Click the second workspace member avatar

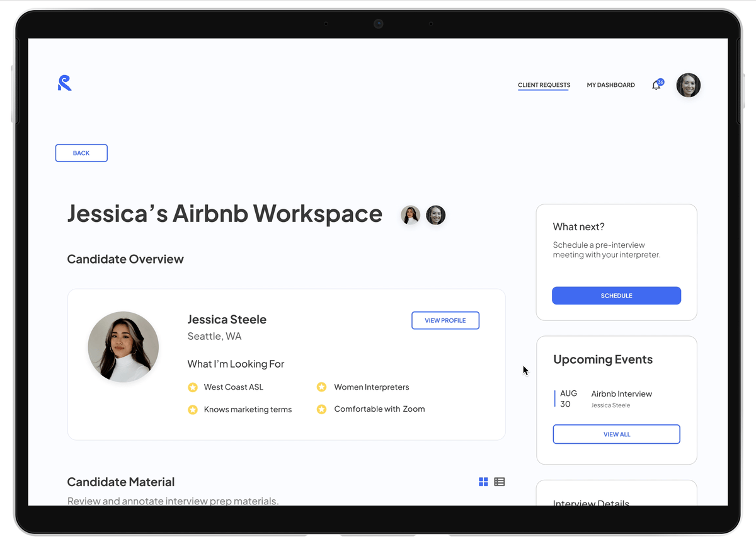pos(435,215)
